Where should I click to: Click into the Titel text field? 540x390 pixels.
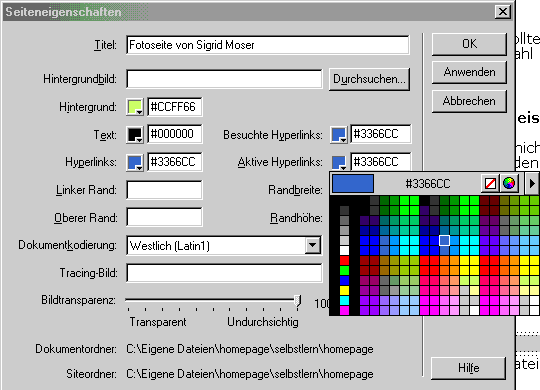click(268, 45)
